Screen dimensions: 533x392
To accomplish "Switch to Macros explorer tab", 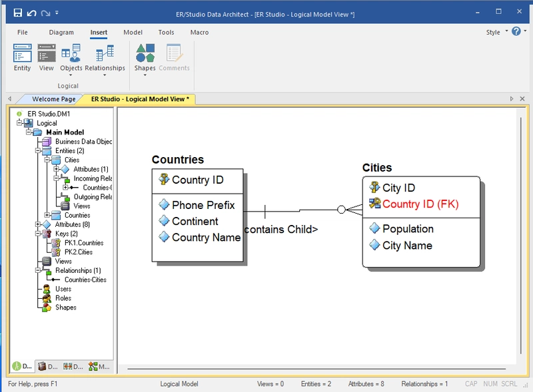I will pos(99,366).
